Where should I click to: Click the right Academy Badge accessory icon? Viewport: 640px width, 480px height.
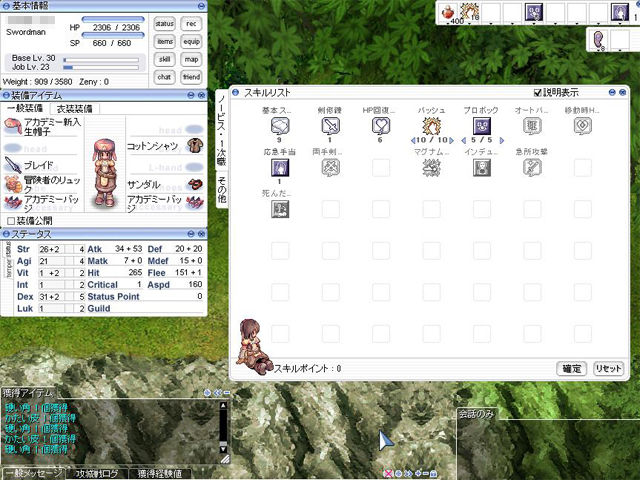pyautogui.click(x=195, y=203)
